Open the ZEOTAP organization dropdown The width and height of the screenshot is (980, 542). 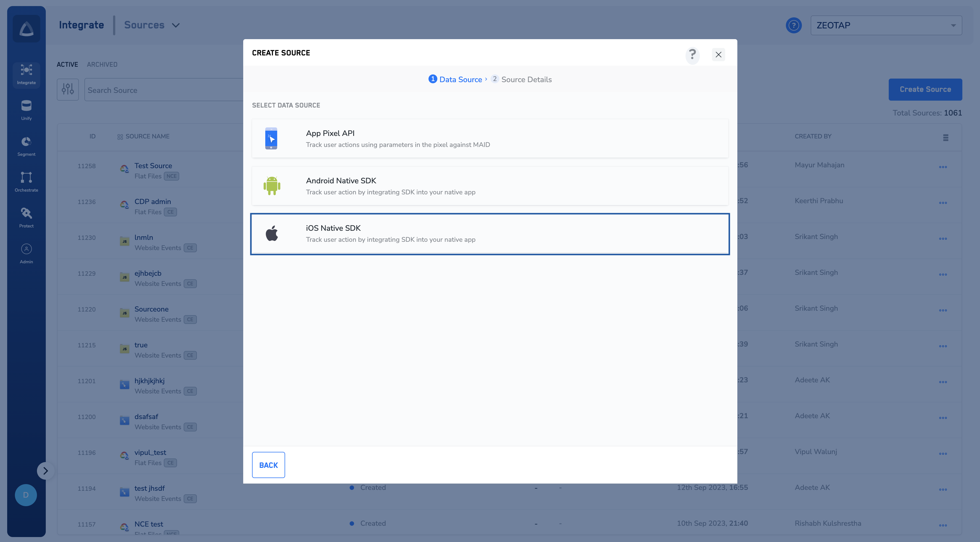click(x=886, y=25)
